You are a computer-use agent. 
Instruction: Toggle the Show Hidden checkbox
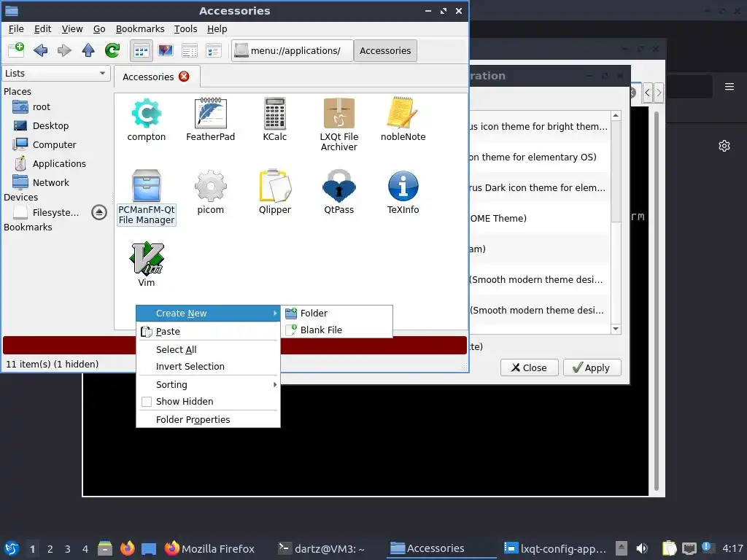click(x=147, y=402)
